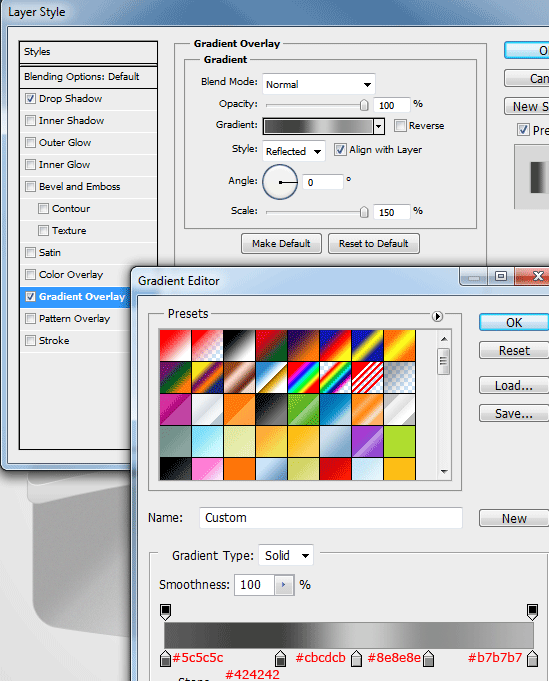Select Blending Options: Default
The image size is (549, 681).
click(88, 77)
